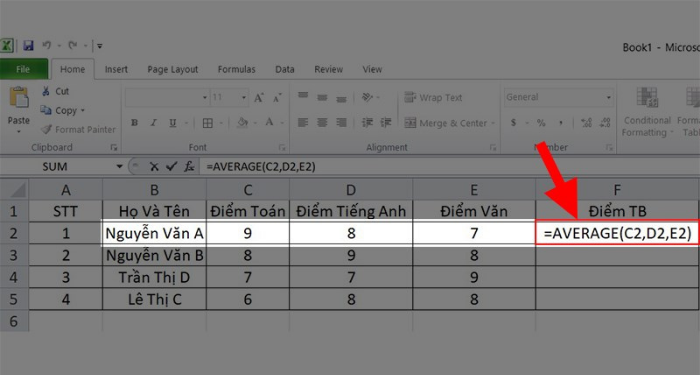700x375 pixels.
Task: Open the File tab
Action: point(23,69)
